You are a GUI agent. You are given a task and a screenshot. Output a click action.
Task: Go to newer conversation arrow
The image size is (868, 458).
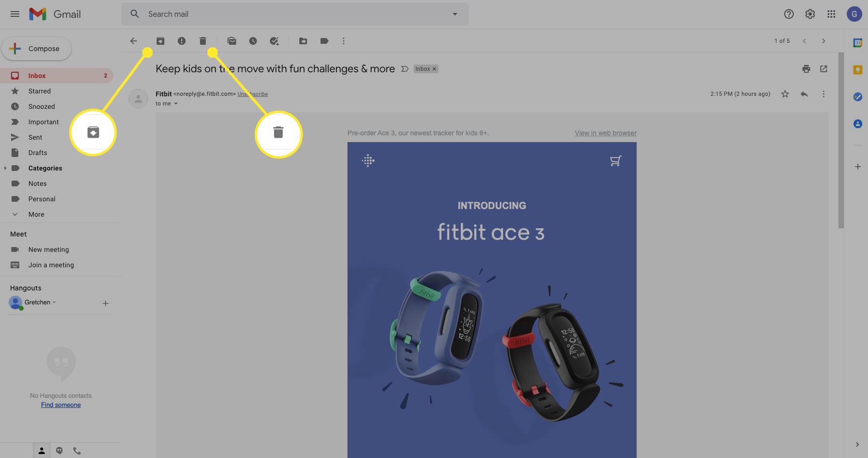804,41
